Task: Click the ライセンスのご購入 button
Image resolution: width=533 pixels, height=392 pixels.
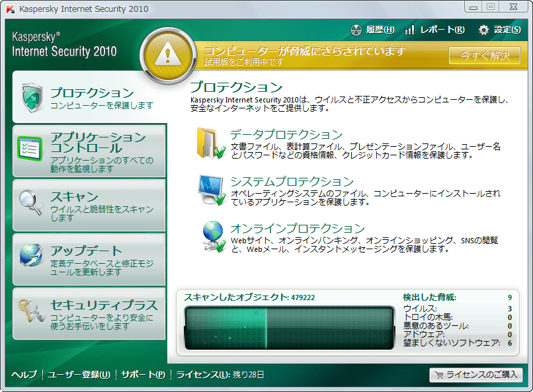Action: (476, 375)
